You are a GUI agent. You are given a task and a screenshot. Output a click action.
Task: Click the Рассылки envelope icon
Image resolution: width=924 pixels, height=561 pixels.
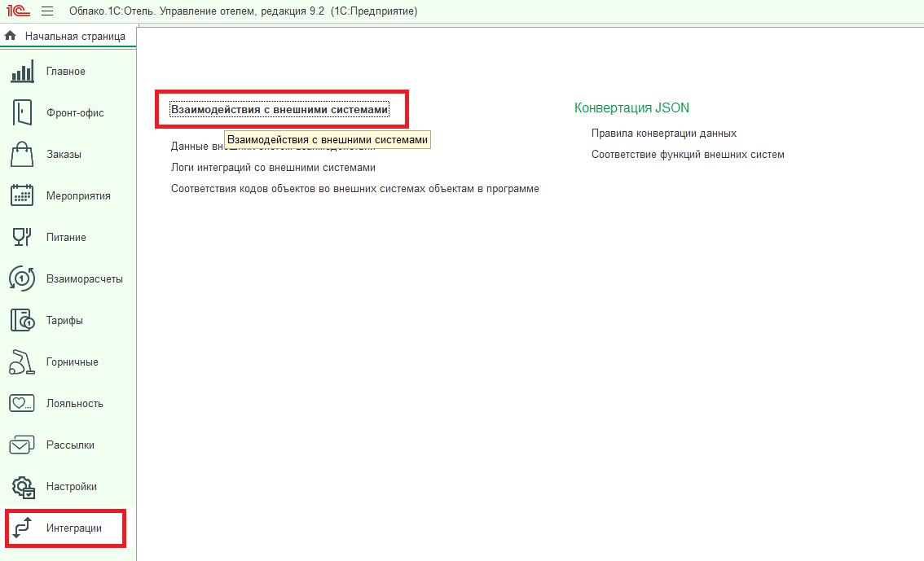pos(22,445)
